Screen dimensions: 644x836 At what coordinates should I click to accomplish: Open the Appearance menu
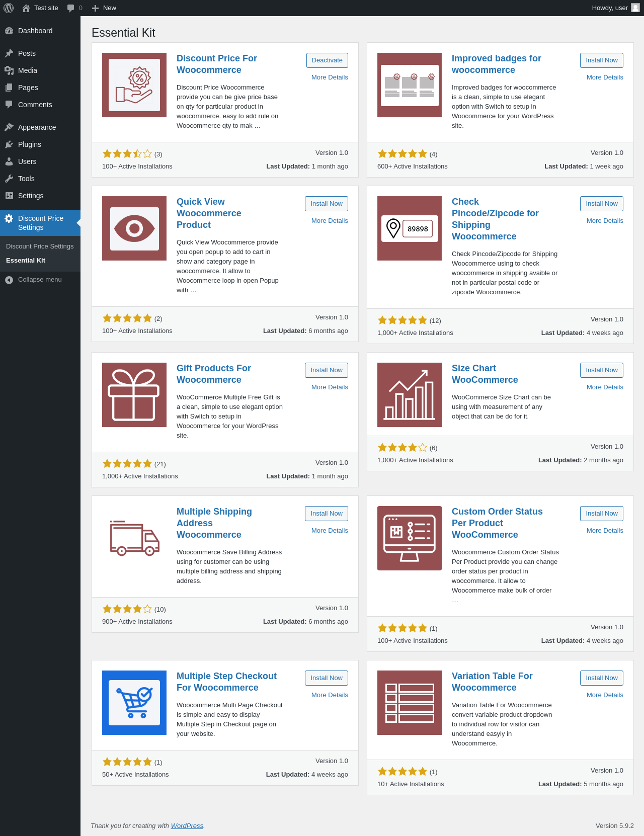[x=40, y=127]
